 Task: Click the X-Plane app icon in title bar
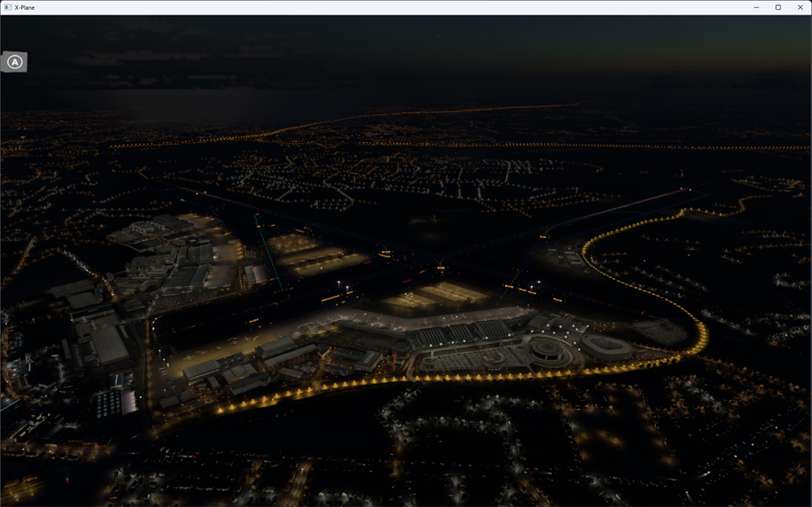click(x=7, y=7)
